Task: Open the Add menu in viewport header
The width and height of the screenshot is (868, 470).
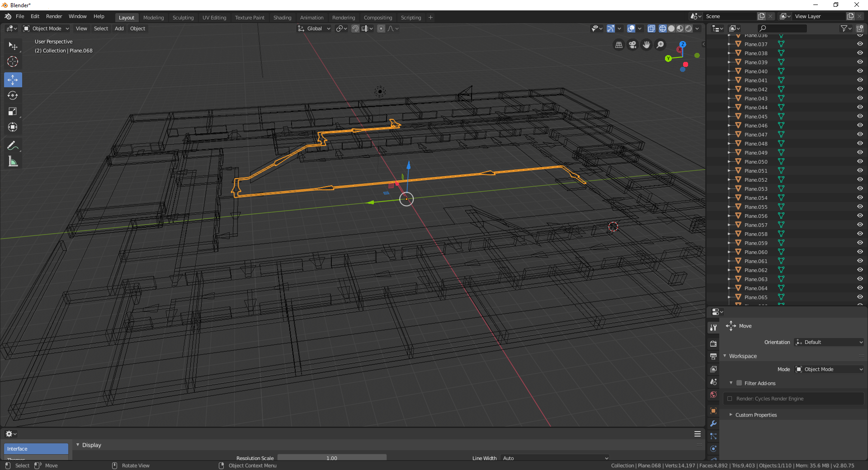Action: 119,28
